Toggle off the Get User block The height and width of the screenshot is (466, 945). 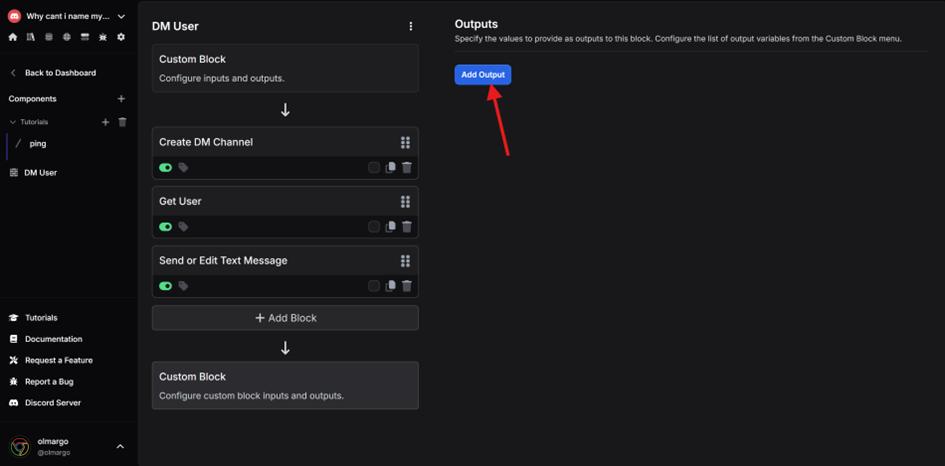point(166,227)
